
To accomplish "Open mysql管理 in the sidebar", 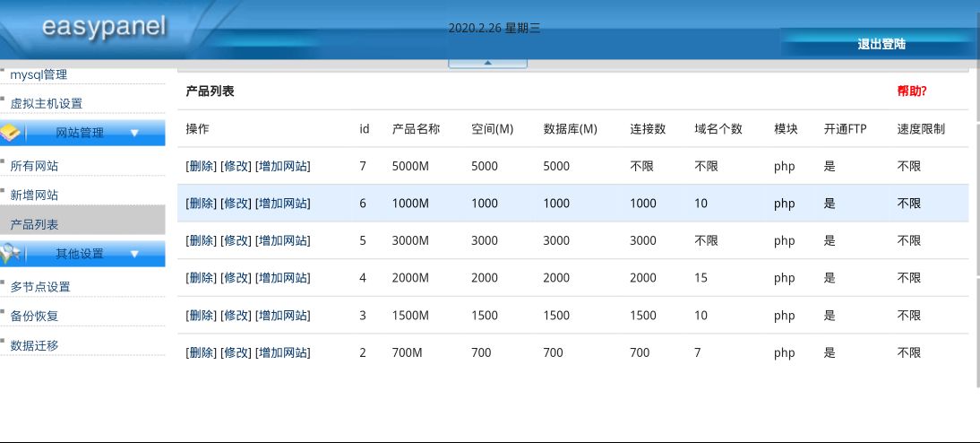I will coord(39,75).
